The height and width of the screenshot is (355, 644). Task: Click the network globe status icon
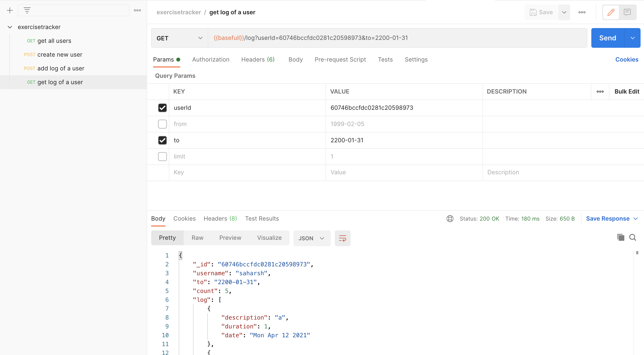tap(450, 219)
